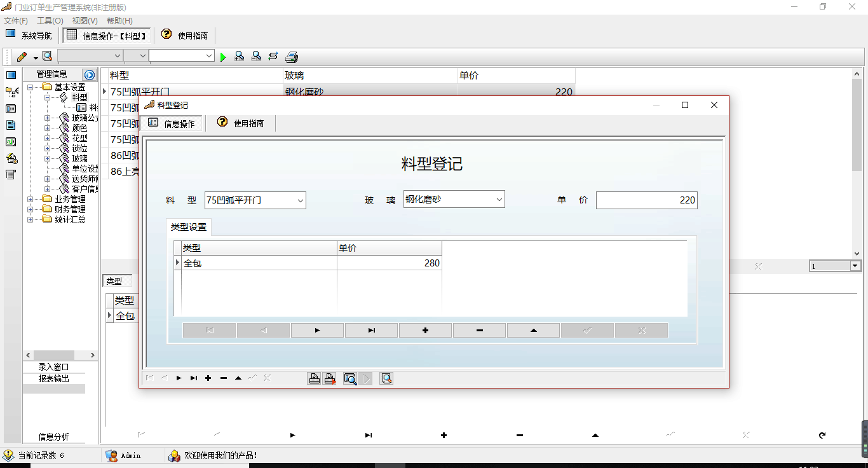Click the form list icon in left sidebar
This screenshot has height=468, width=868.
coord(11,109)
